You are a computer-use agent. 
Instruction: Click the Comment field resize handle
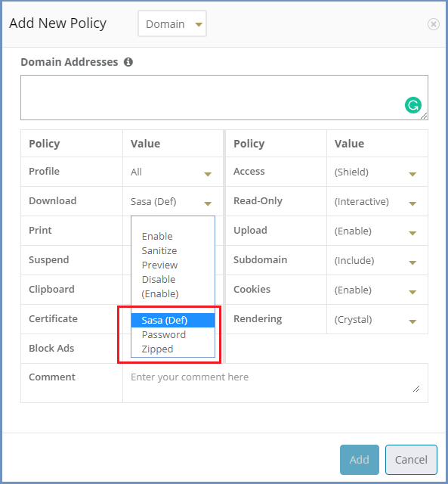416,389
